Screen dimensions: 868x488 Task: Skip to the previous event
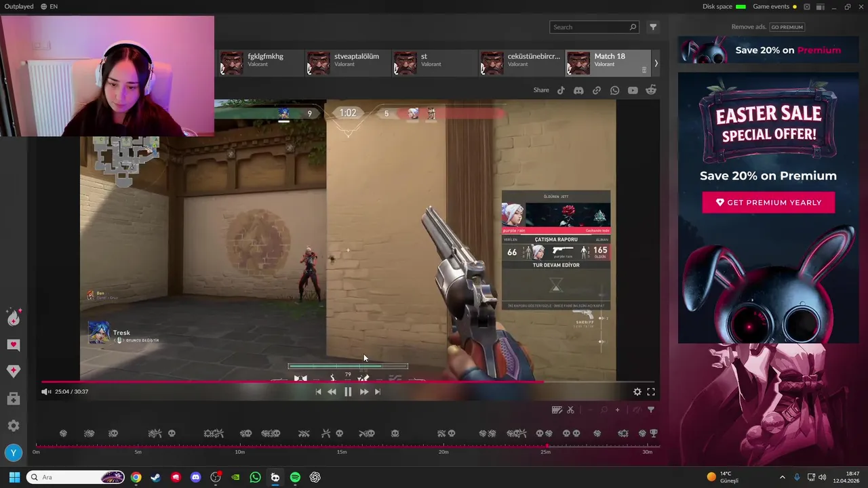[x=318, y=392]
